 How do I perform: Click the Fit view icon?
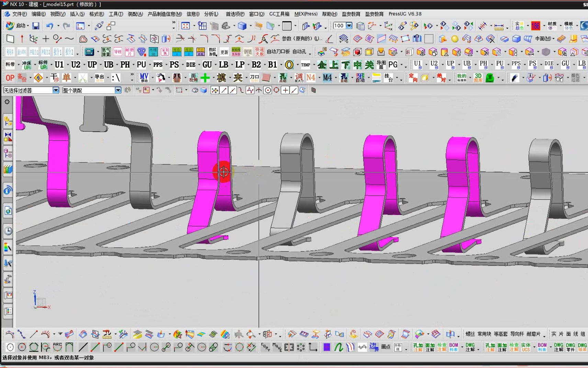click(185, 26)
